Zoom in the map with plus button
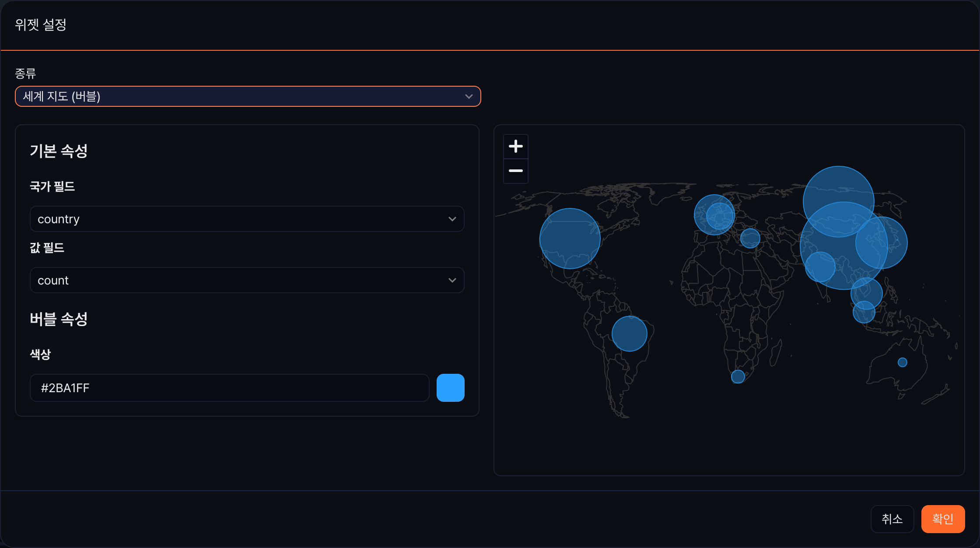 point(516,147)
